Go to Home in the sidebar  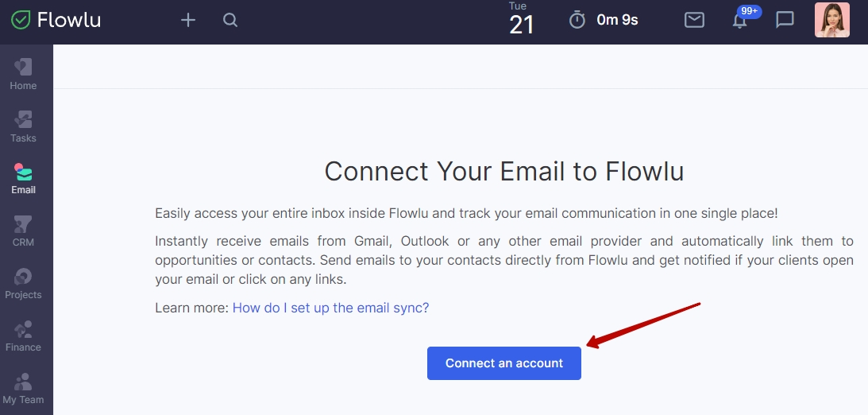[x=23, y=75]
